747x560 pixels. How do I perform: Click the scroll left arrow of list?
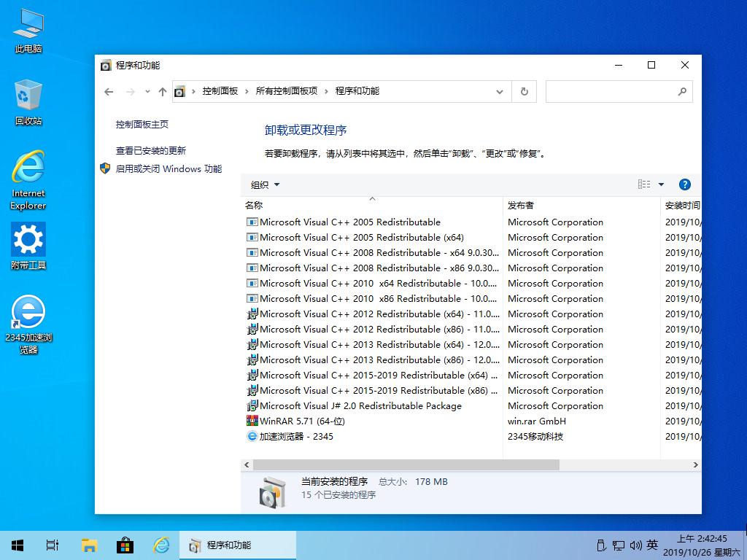[x=247, y=464]
